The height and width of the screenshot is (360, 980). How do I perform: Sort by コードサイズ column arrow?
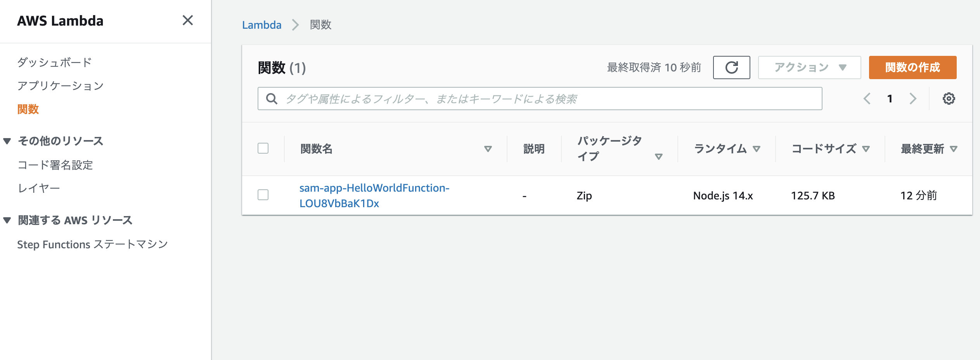point(866,149)
